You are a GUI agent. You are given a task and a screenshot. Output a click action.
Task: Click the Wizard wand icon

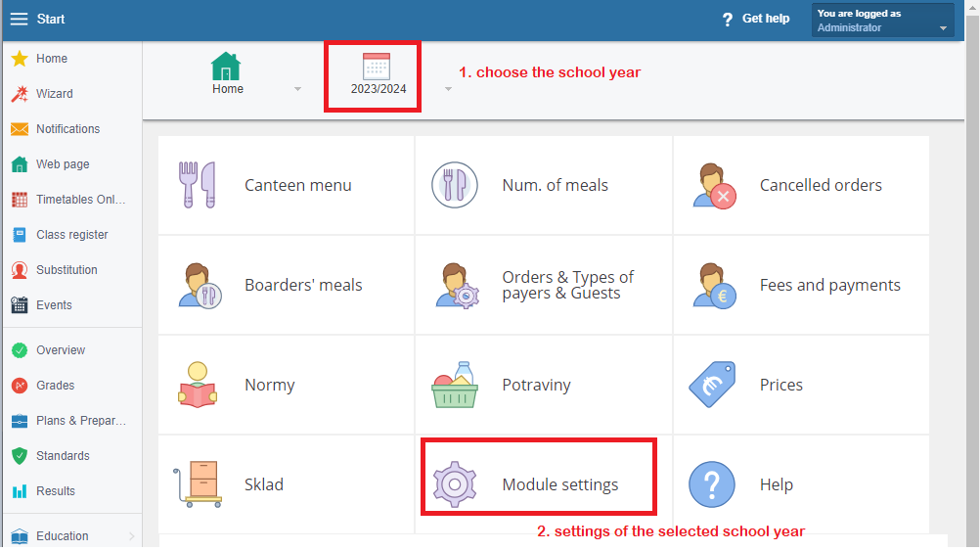pos(20,94)
